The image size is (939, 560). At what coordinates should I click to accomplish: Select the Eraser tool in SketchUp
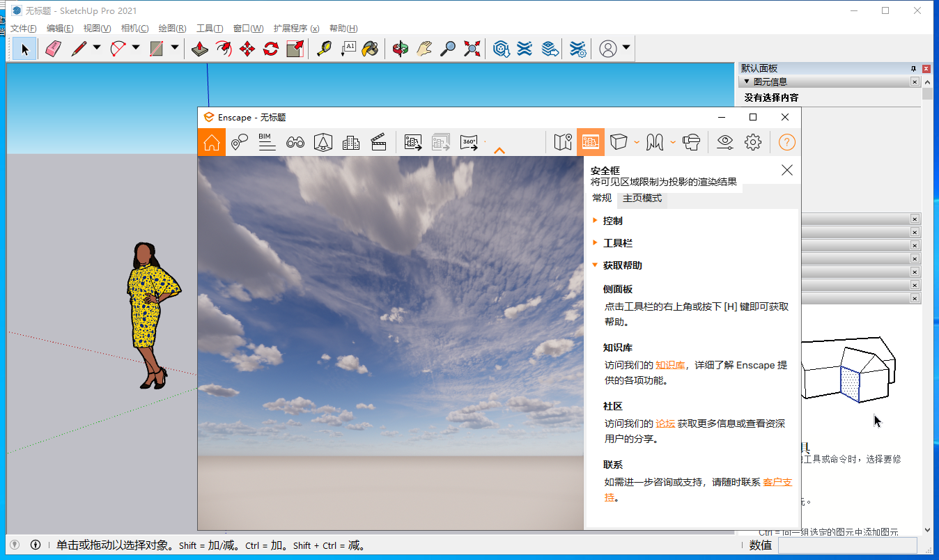coord(53,49)
